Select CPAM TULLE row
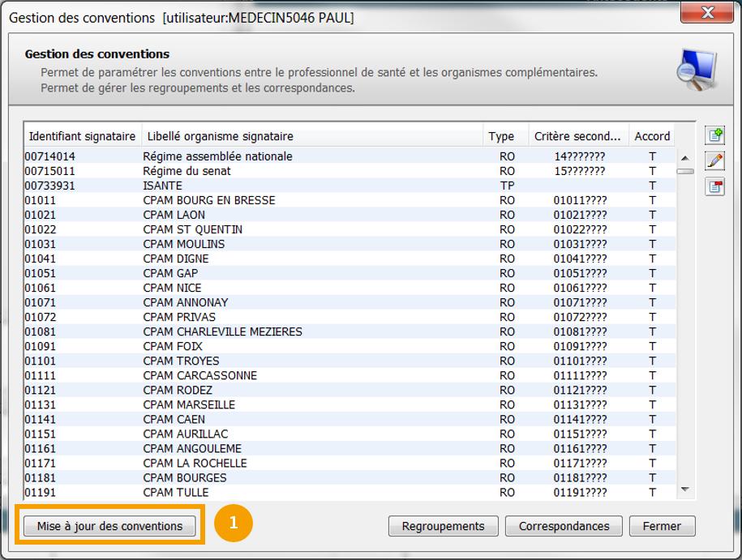The image size is (742, 560). tap(350, 493)
